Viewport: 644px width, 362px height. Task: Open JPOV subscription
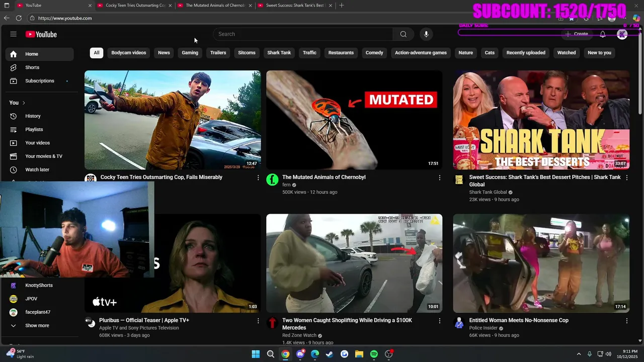point(39,299)
